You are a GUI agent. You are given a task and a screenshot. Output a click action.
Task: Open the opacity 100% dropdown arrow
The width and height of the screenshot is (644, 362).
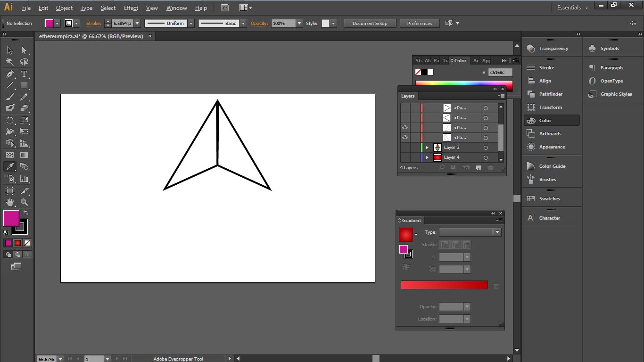point(299,23)
